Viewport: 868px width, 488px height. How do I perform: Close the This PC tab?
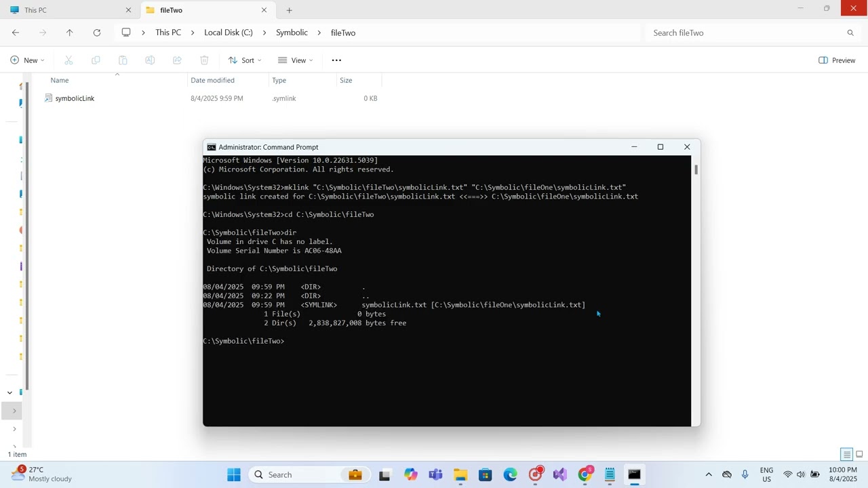pos(128,10)
